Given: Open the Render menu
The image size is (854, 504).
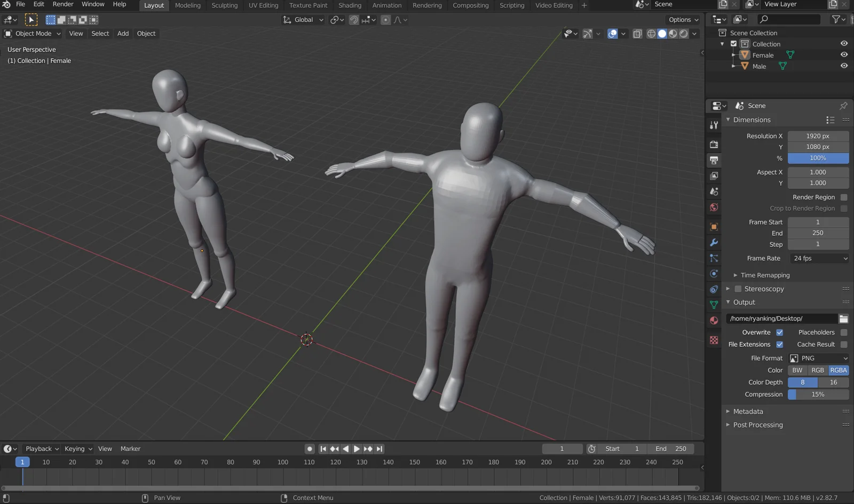Looking at the screenshot, I should [x=62, y=4].
